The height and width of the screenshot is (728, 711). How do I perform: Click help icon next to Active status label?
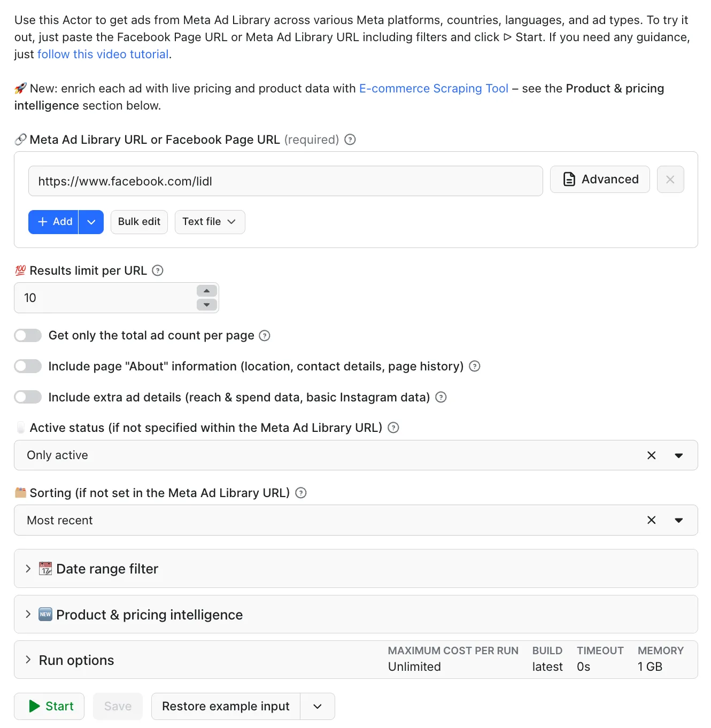click(393, 428)
